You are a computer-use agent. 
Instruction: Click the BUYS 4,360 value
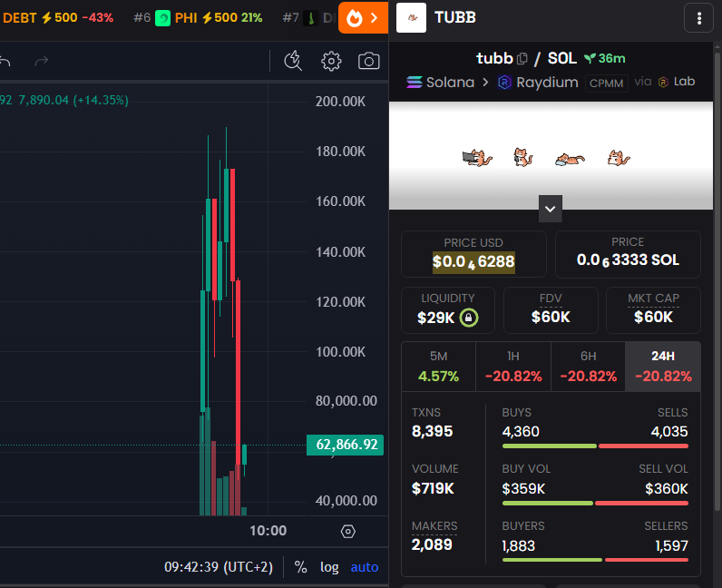pyautogui.click(x=521, y=432)
